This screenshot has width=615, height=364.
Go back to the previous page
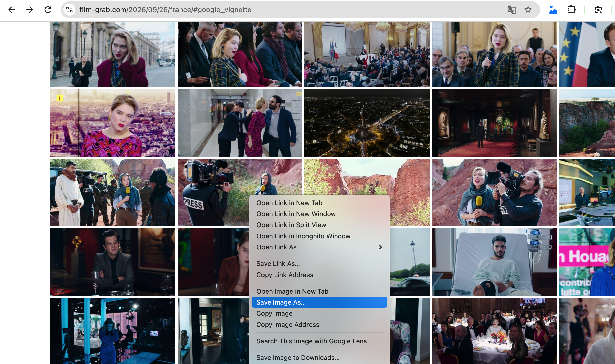point(12,10)
